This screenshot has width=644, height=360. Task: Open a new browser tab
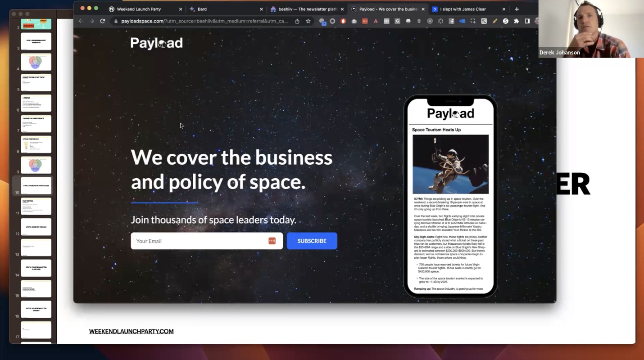tap(517, 9)
